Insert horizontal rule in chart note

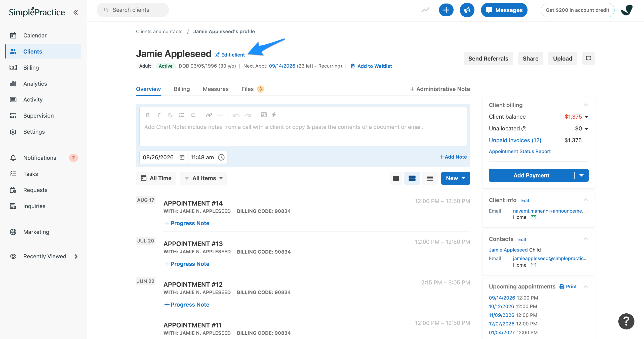pos(220,115)
